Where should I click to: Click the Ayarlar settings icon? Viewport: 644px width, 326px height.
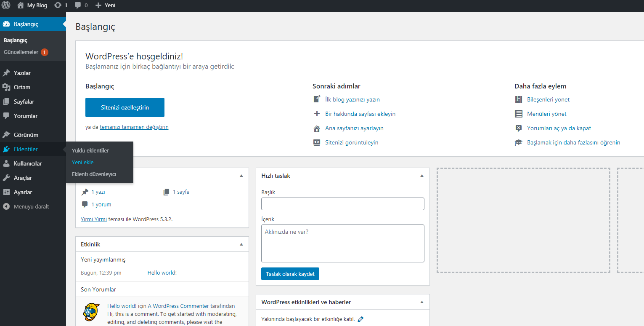pyautogui.click(x=6, y=192)
